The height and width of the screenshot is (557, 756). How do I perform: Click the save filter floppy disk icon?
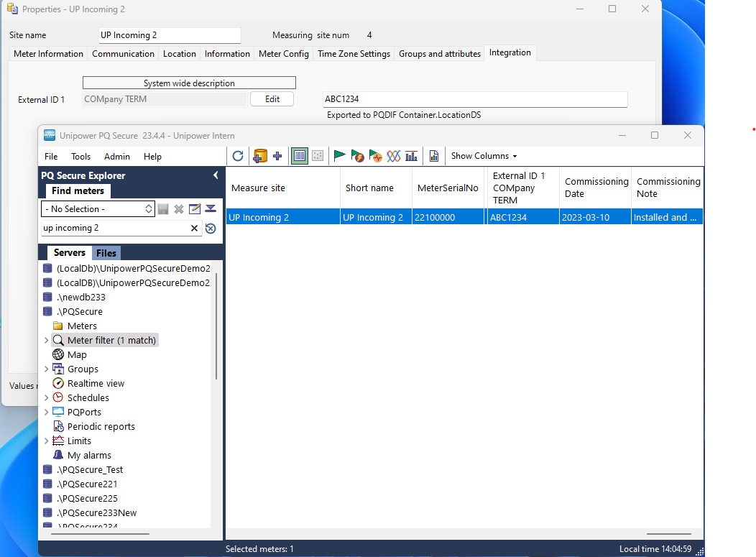pos(163,209)
